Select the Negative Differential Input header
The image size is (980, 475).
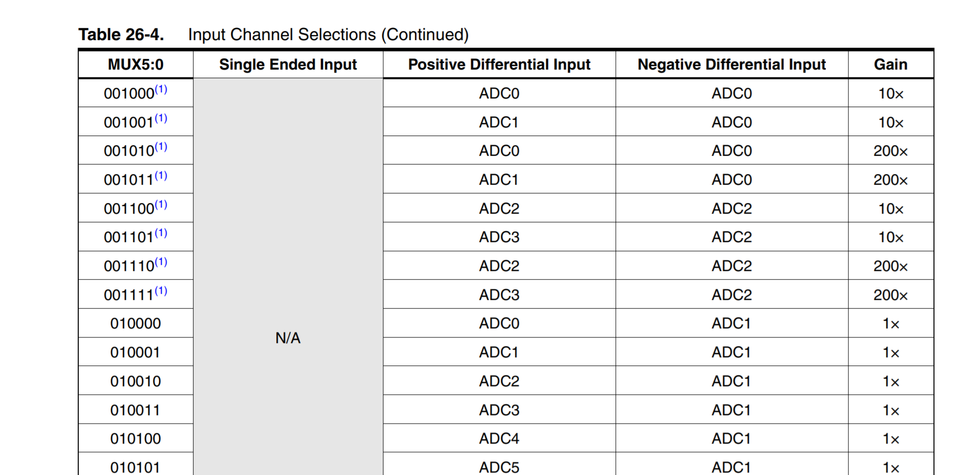tap(732, 64)
